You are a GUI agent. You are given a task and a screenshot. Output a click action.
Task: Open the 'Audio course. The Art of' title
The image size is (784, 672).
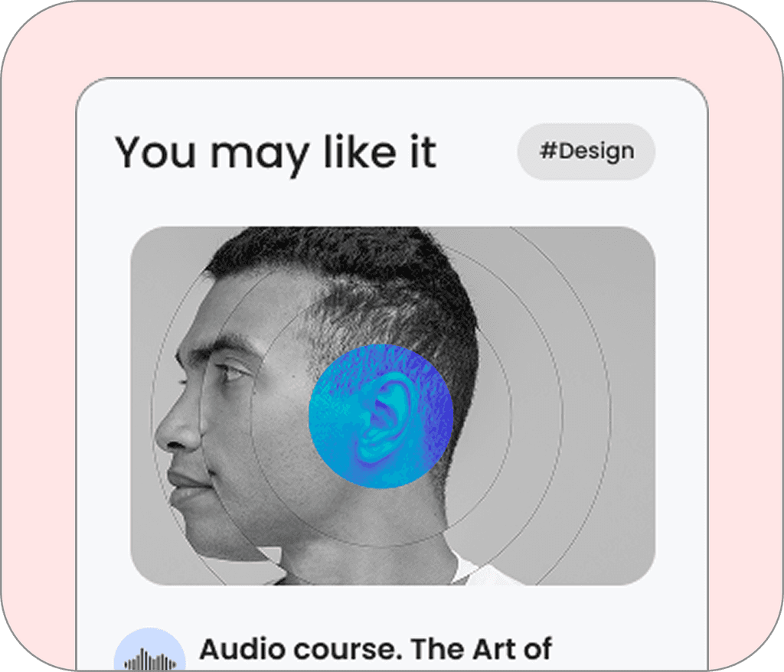(x=375, y=649)
